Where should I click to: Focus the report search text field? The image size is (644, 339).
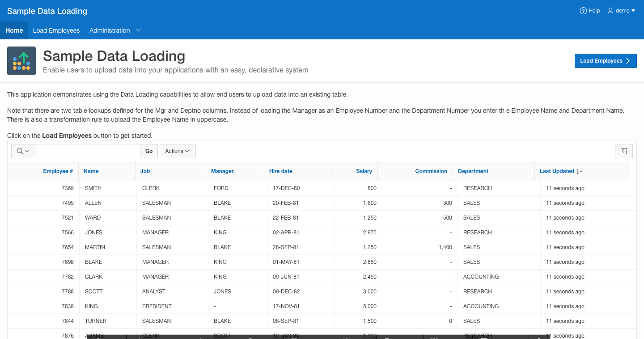88,151
